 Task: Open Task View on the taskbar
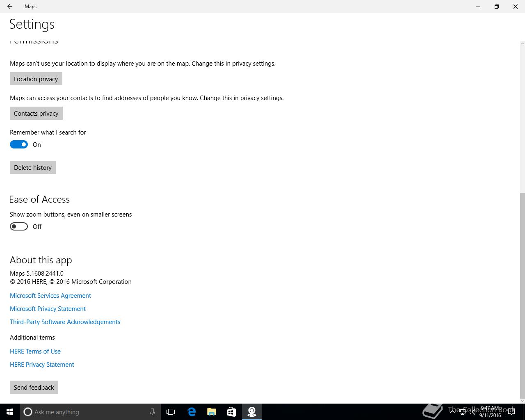coord(171,412)
